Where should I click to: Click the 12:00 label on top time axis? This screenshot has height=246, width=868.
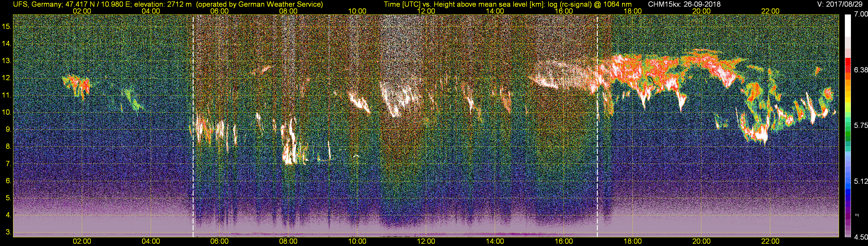426,11
